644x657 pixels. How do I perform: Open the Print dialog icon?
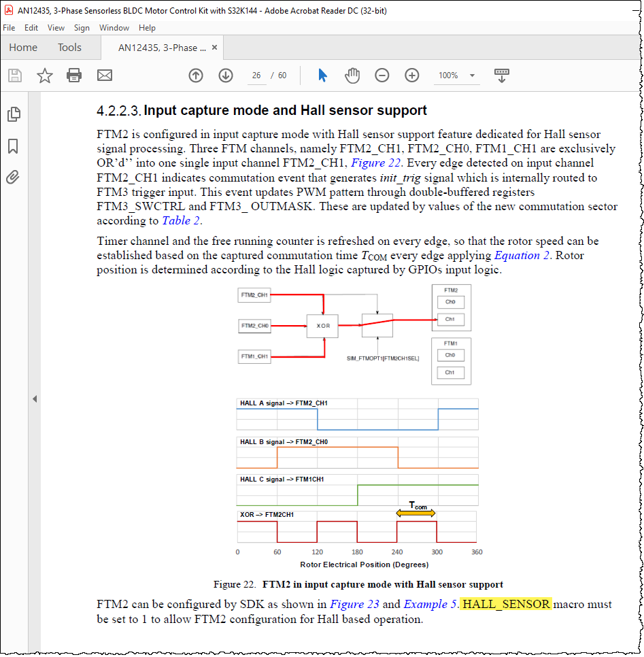point(74,75)
